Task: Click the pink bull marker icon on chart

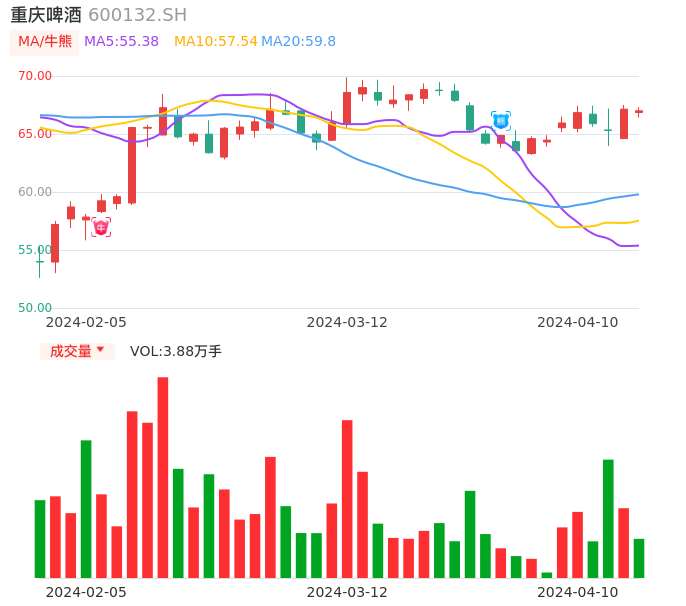Action: [x=101, y=228]
